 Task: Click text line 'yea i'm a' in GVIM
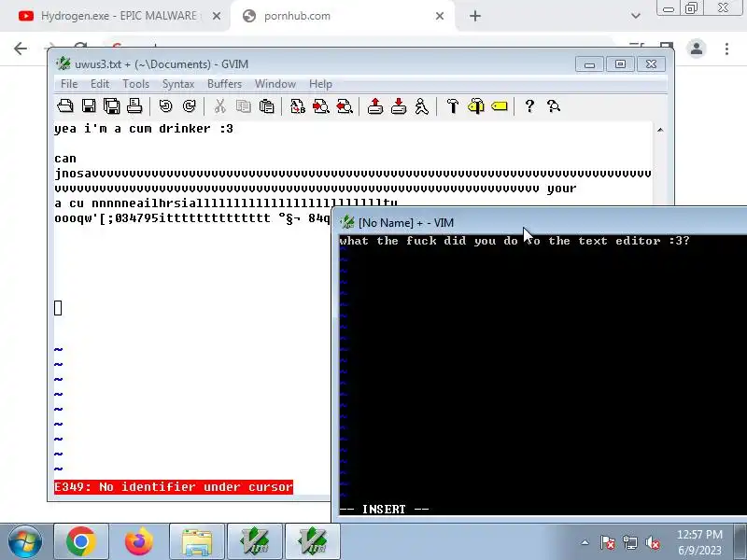144,129
